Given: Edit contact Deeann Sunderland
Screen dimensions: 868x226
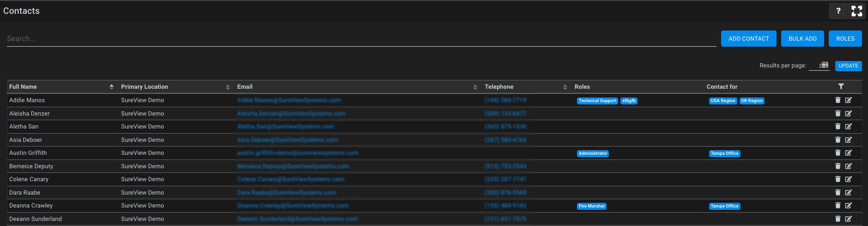Looking at the screenshot, I should click(849, 219).
